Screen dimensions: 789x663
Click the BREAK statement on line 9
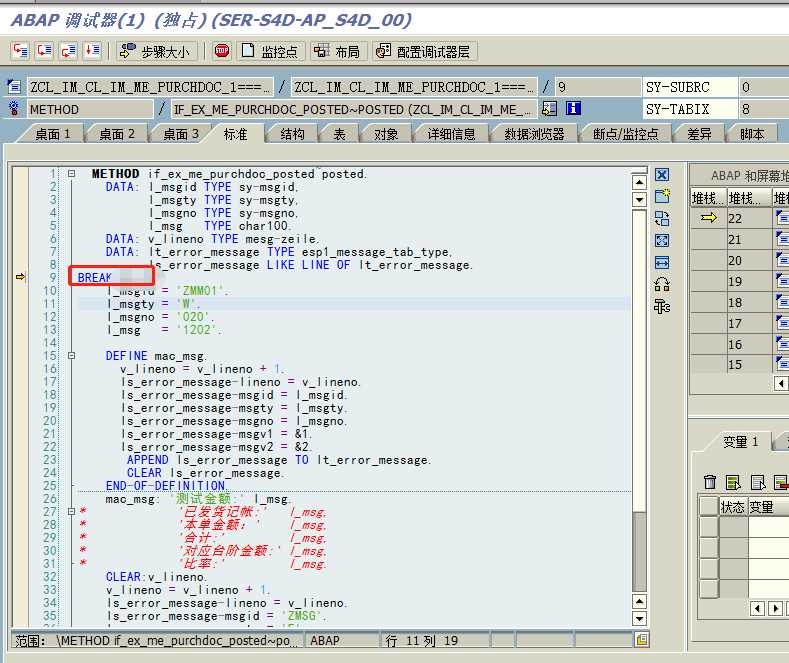pyautogui.click(x=95, y=277)
